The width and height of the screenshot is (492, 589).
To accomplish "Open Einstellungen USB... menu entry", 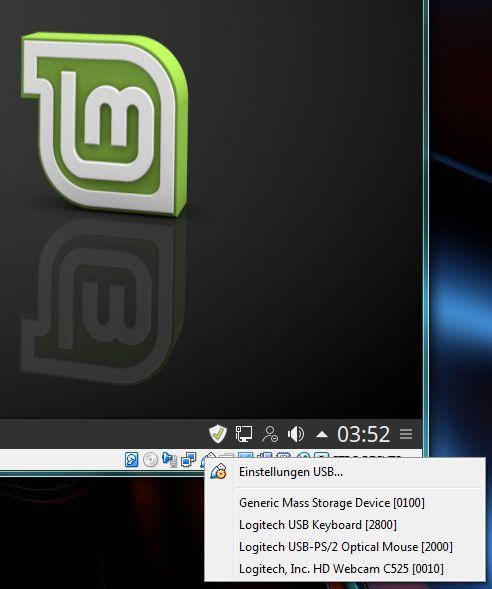I will click(345, 472).
